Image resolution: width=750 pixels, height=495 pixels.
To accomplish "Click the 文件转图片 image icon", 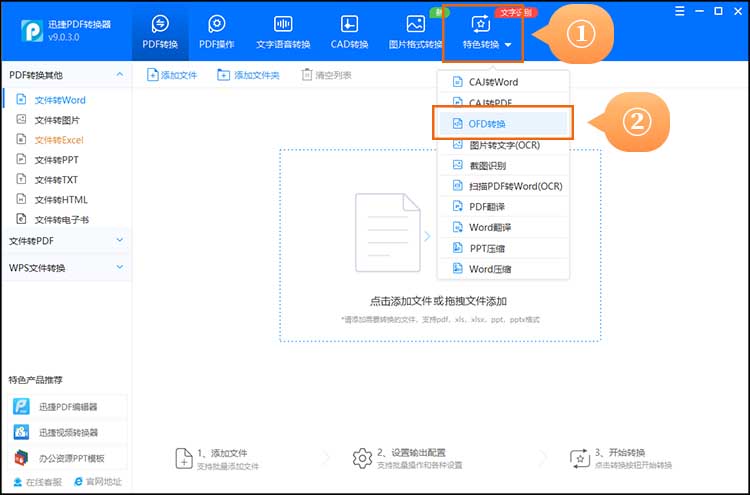I will tap(21, 120).
